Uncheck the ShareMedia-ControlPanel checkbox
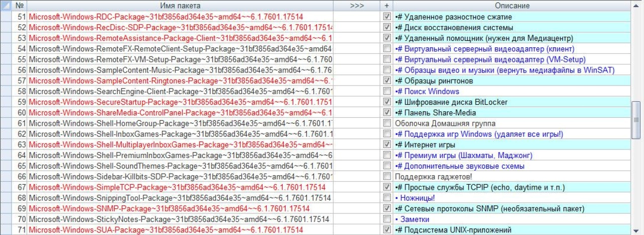 [386, 112]
